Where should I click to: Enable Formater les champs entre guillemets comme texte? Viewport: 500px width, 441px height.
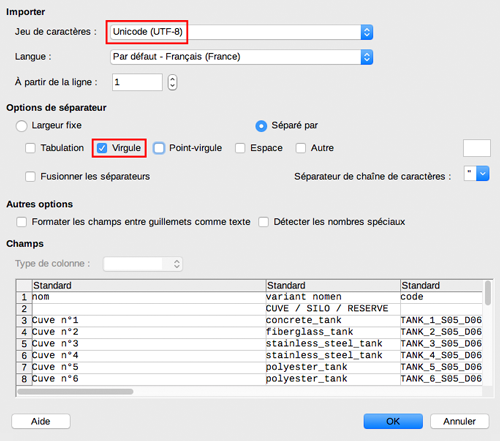22,222
